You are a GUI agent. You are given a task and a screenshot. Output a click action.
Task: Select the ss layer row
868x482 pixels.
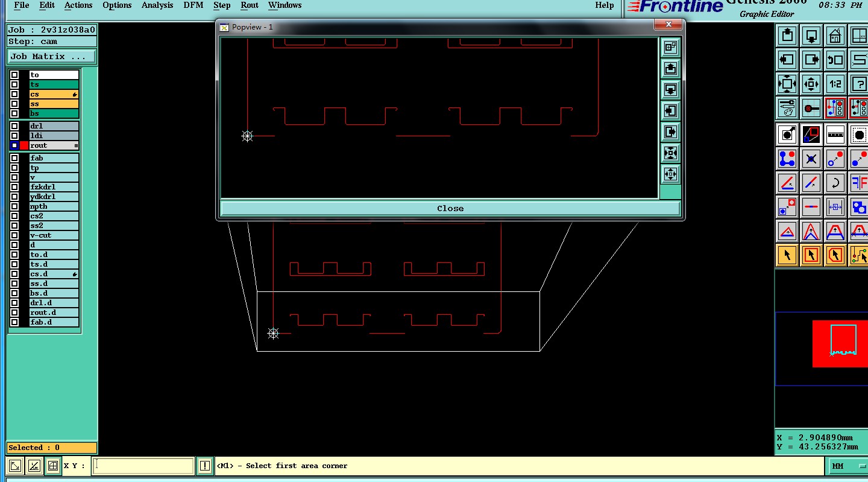54,104
